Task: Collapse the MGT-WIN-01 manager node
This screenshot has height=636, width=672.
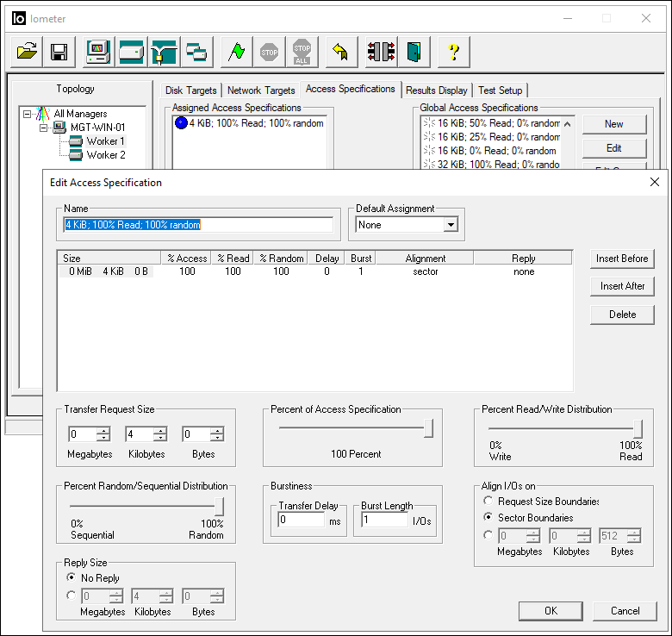Action: coord(43,128)
